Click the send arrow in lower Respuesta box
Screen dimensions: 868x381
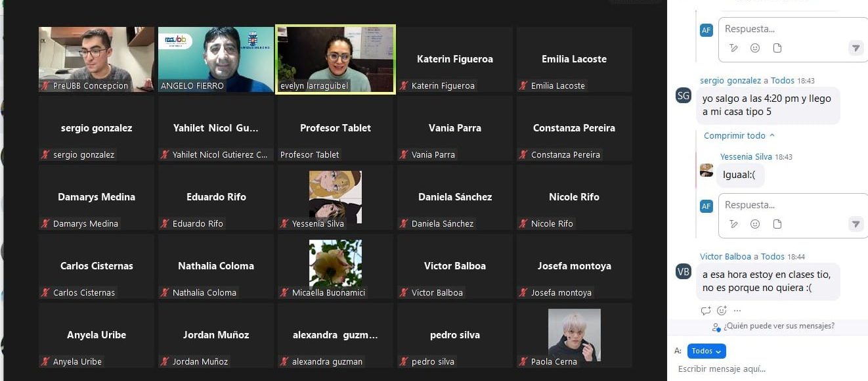pyautogui.click(x=856, y=224)
